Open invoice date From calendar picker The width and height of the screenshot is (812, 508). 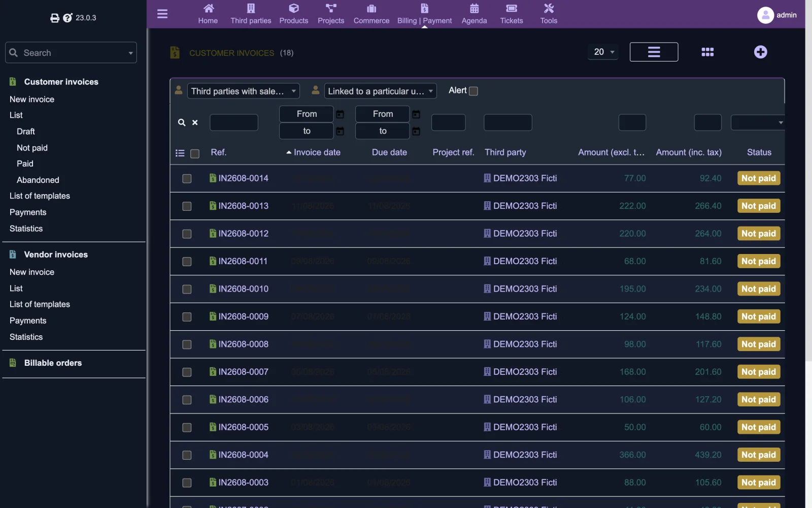point(340,114)
